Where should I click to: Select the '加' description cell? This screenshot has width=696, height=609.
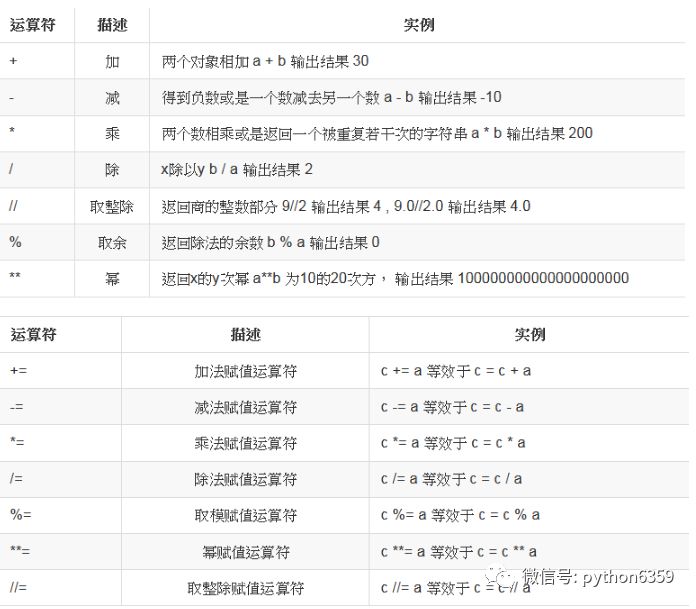click(x=112, y=61)
